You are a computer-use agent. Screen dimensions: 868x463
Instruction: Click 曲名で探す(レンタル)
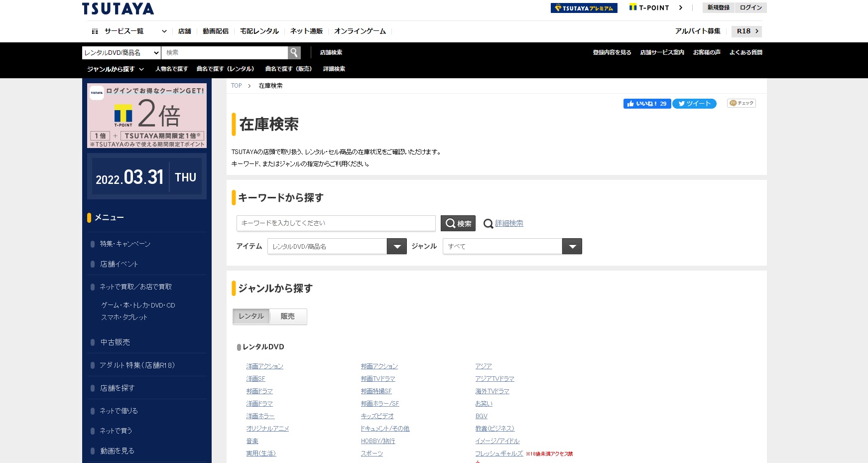[226, 69]
